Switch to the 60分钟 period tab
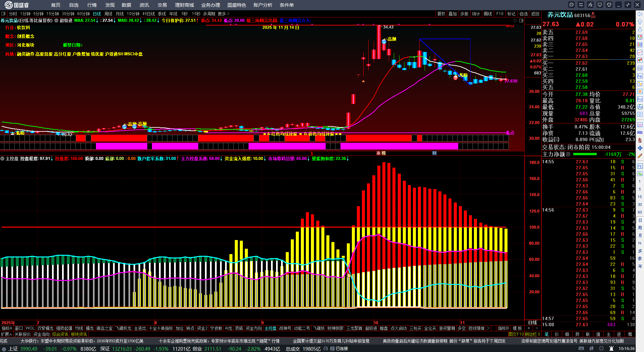Viewport: 644px width, 352px height. (x=84, y=14)
